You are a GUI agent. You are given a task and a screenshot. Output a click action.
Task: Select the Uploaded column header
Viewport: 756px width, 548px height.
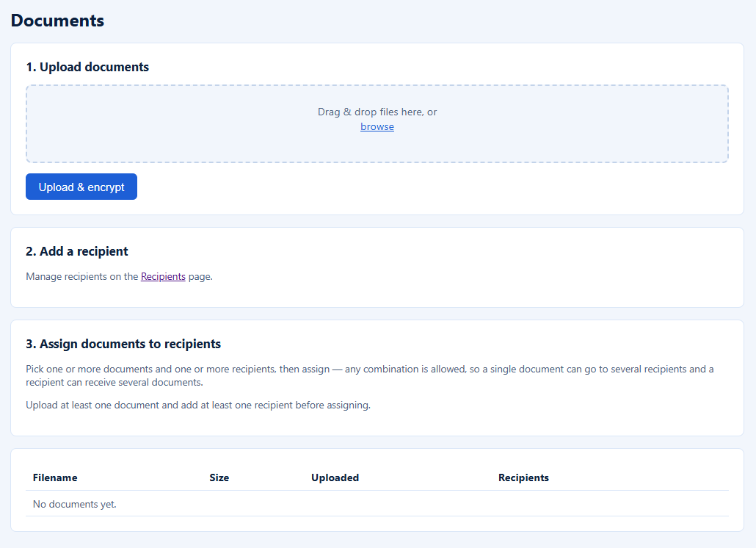pyautogui.click(x=335, y=477)
